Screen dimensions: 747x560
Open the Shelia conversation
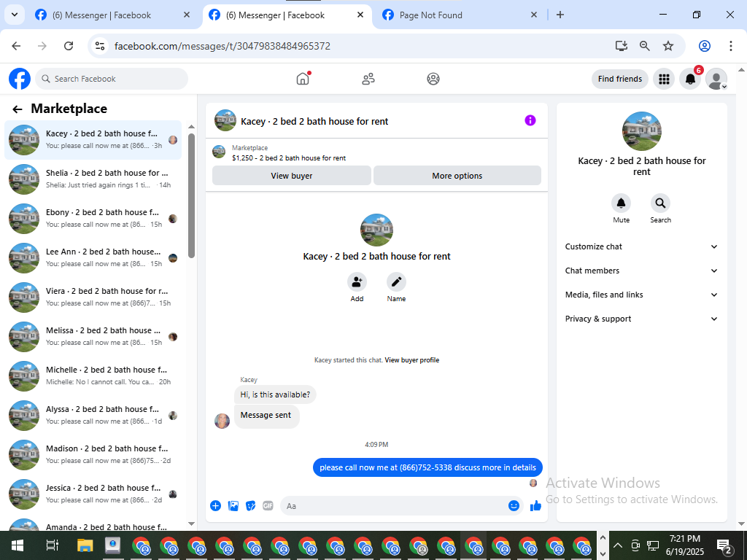tap(93, 179)
